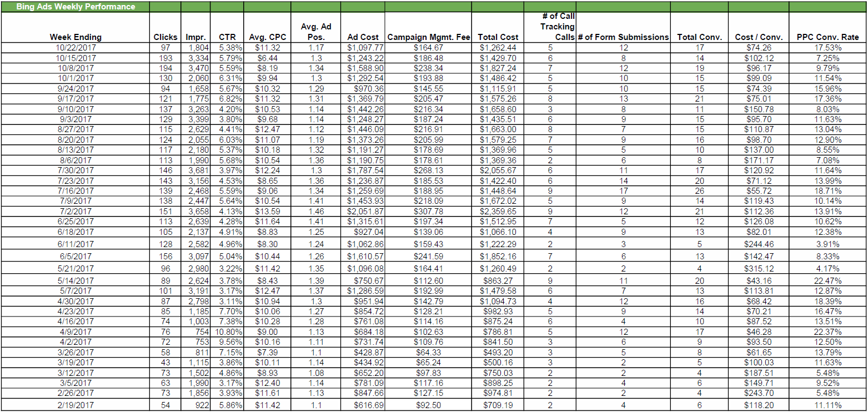
Task: Select the 2/19/2017 date cell
Action: click(x=76, y=405)
